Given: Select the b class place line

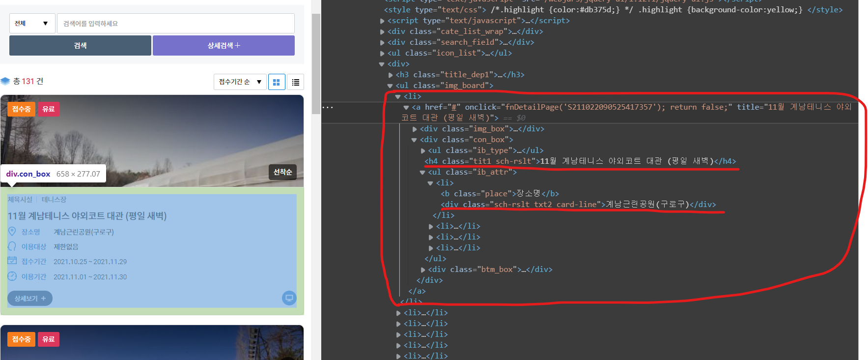Looking at the screenshot, I should pyautogui.click(x=500, y=194).
